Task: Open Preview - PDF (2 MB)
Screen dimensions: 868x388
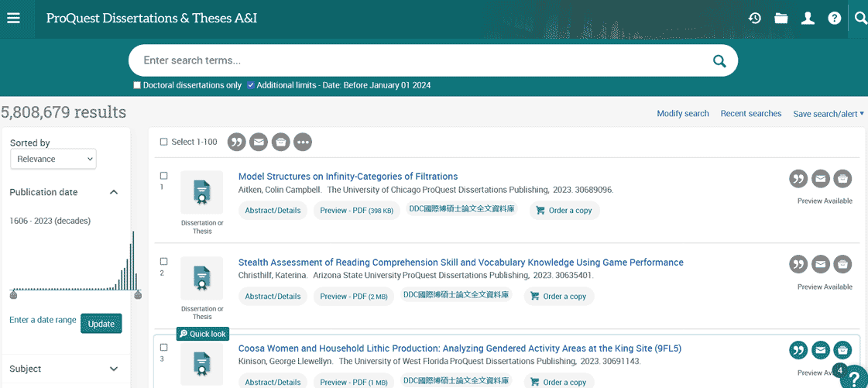Action: click(354, 296)
